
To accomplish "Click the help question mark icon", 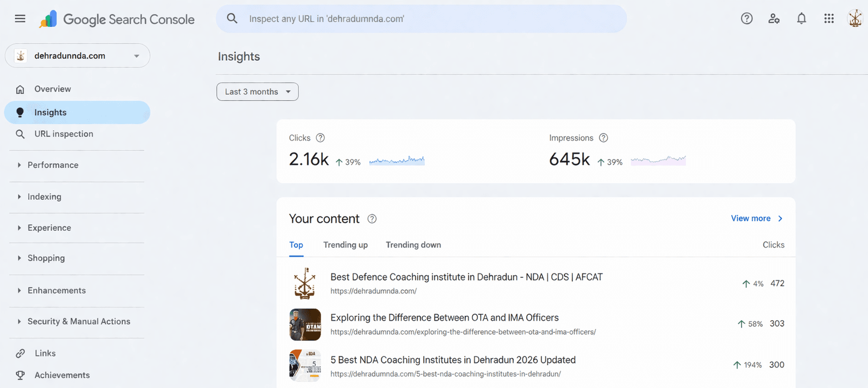I will click(x=746, y=19).
